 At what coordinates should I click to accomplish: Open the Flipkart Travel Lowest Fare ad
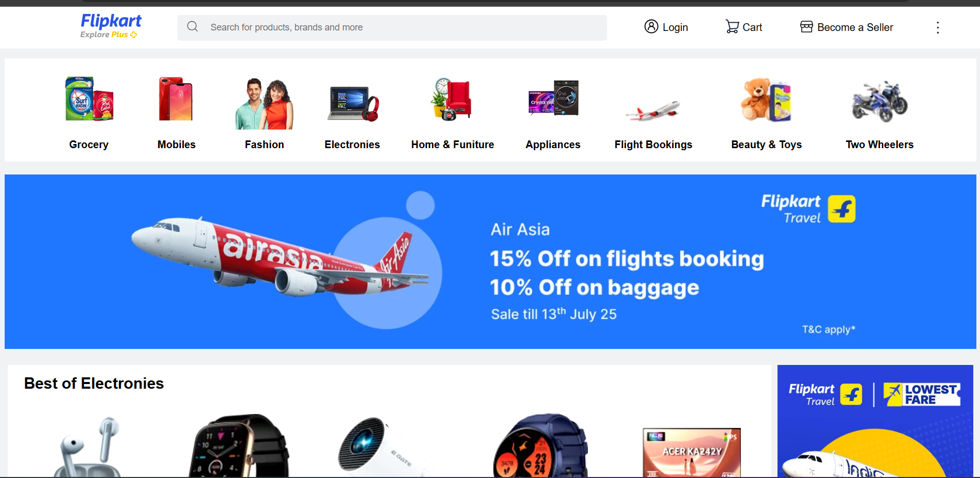[875, 421]
